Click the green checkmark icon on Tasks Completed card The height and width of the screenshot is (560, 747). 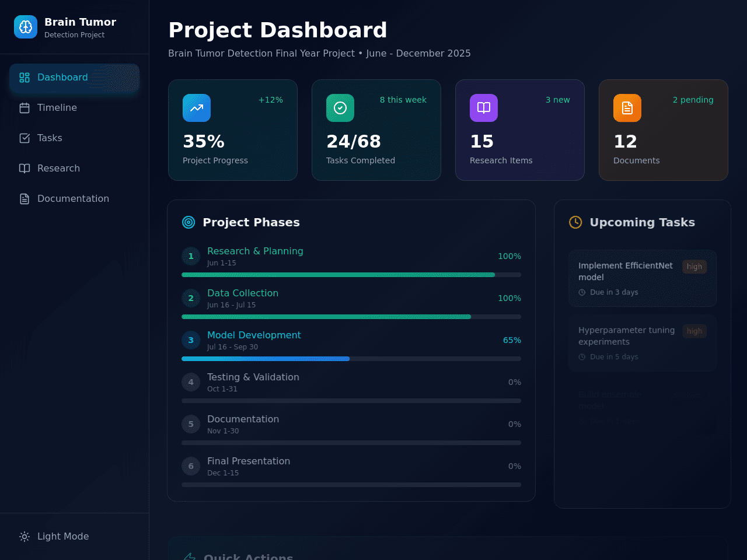pos(340,108)
